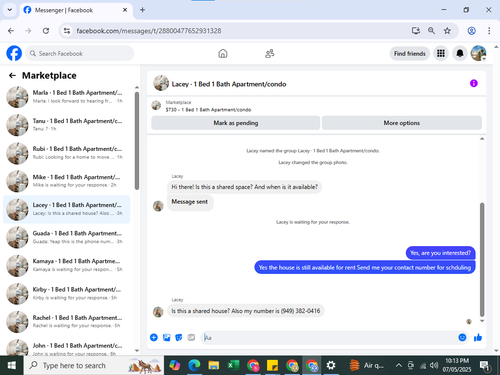Open a new browser tab
This screenshot has height=375, width=500.
pyautogui.click(x=142, y=10)
